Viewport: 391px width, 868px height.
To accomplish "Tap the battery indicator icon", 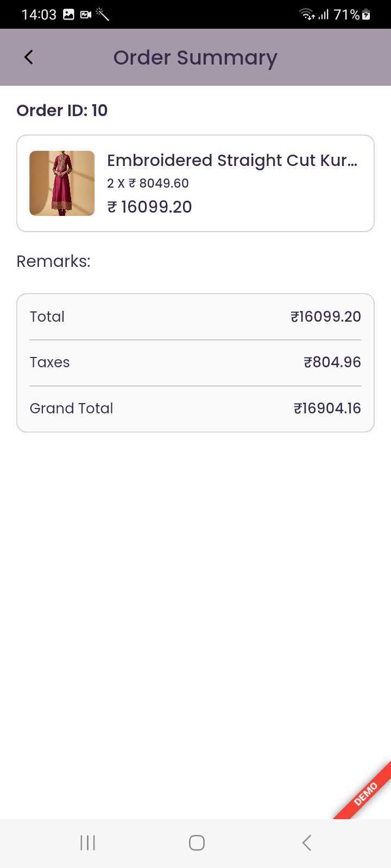I will tap(367, 15).
